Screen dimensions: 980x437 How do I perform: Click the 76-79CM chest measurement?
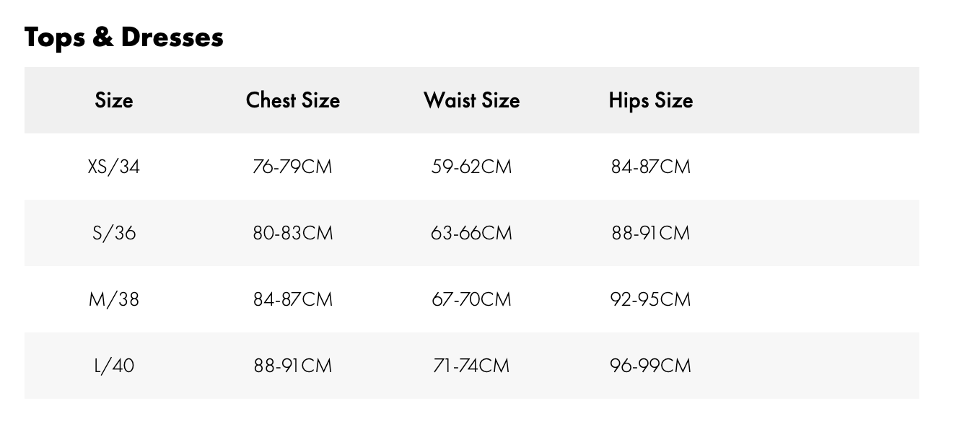point(293,167)
